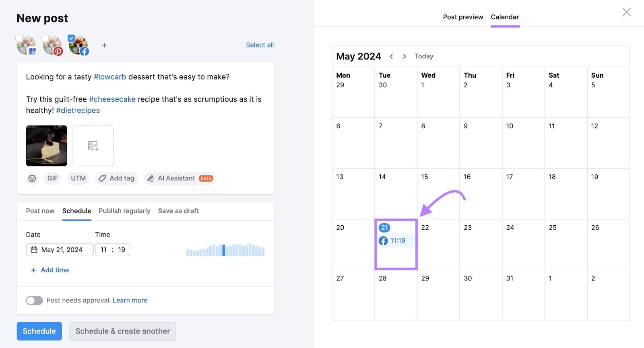Open the Learn more link
This screenshot has width=644, height=348.
130,300
